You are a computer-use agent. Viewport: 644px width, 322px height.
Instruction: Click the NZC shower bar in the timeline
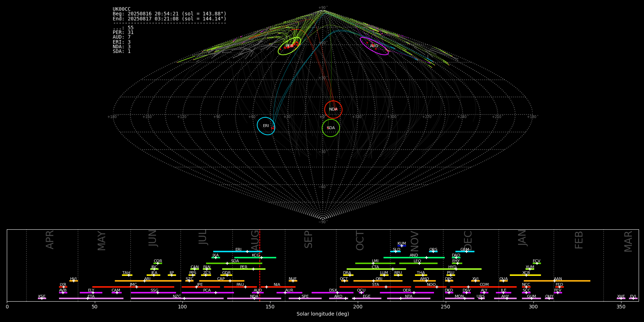click(x=177, y=298)
